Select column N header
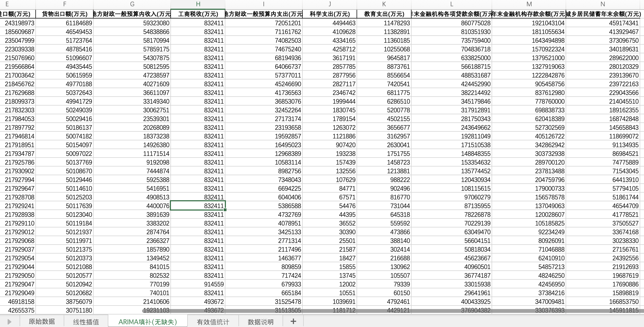644x327 pixels. pyautogui.click(x=603, y=4)
